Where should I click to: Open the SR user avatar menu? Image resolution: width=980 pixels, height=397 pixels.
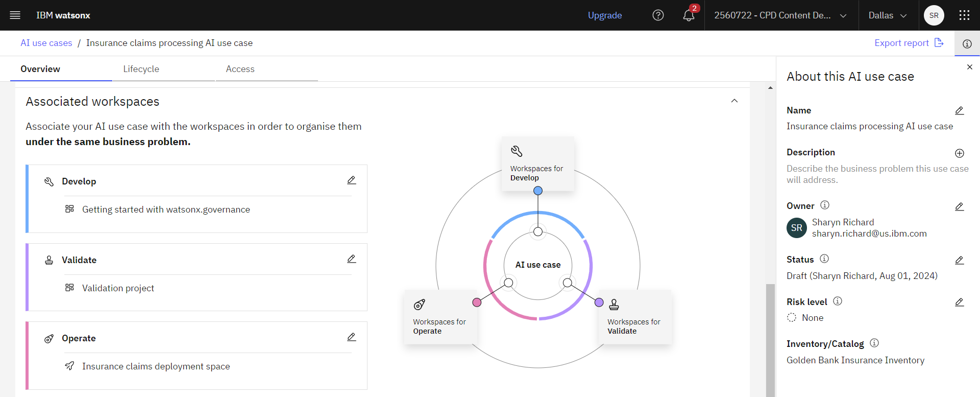tap(934, 15)
